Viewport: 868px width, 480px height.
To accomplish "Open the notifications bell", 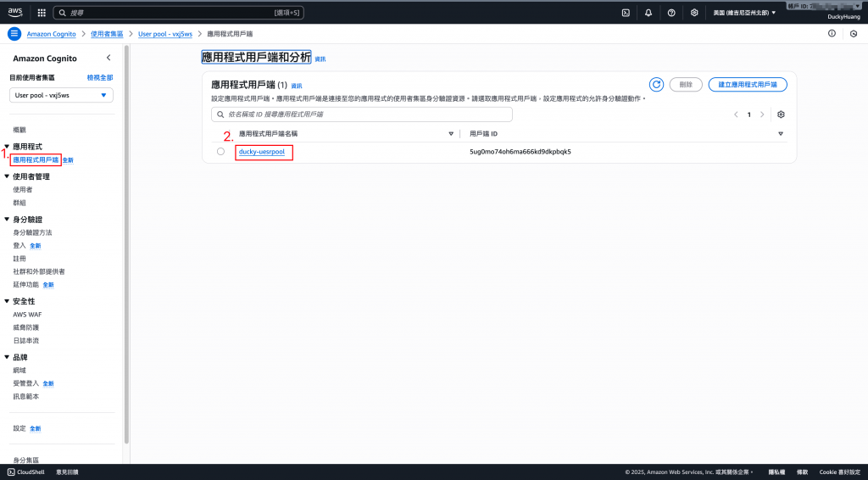I will pos(648,13).
